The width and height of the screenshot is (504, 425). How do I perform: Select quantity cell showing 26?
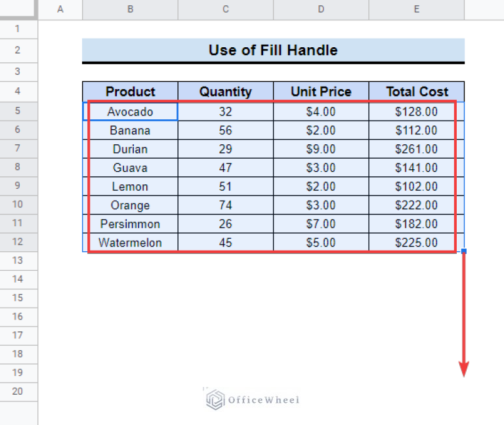[226, 224]
